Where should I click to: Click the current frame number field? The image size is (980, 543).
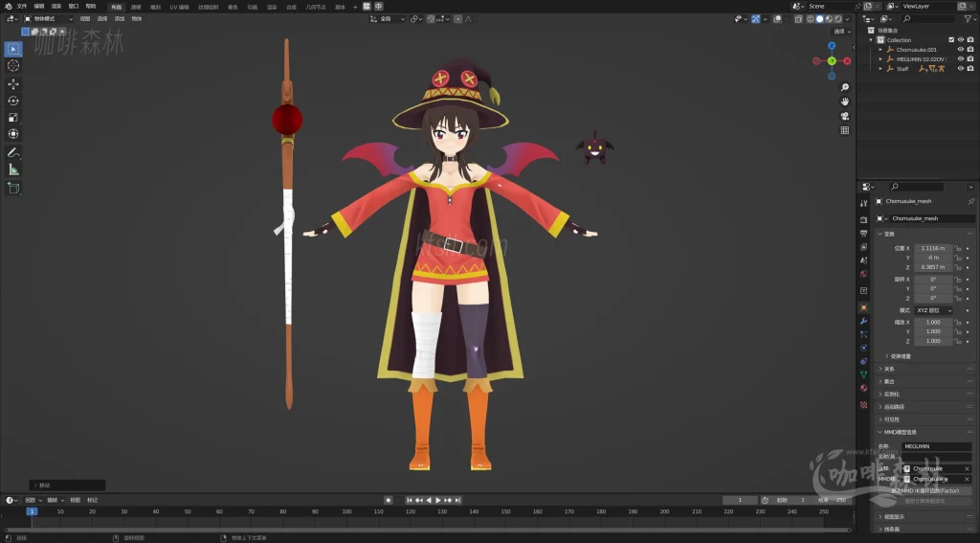(x=740, y=500)
